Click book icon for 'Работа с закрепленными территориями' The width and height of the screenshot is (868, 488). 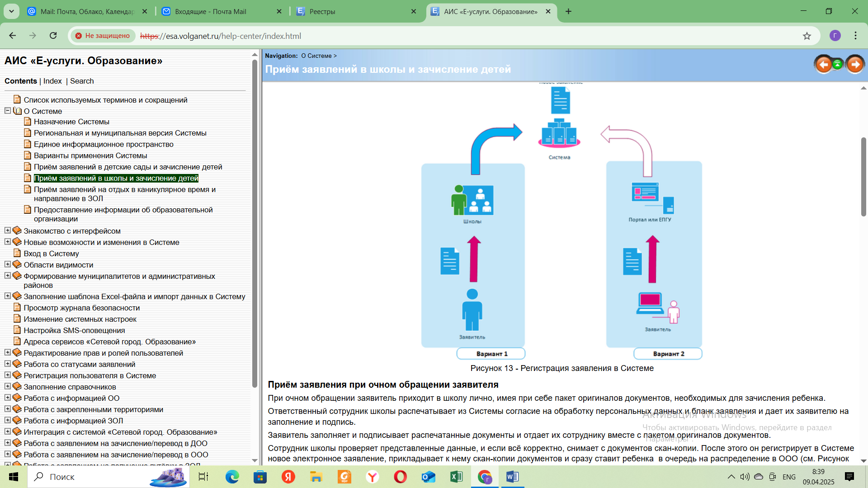(x=17, y=409)
